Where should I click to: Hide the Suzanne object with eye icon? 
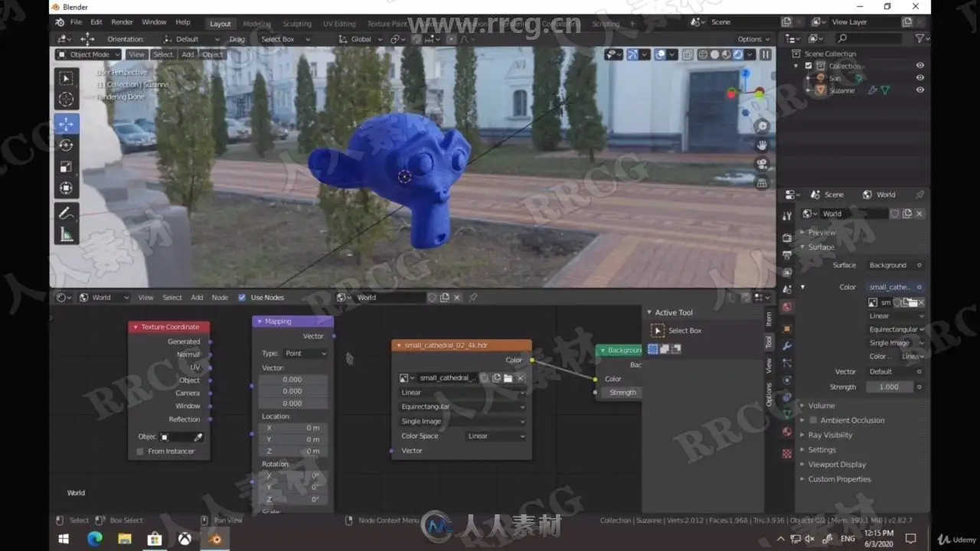pyautogui.click(x=920, y=90)
